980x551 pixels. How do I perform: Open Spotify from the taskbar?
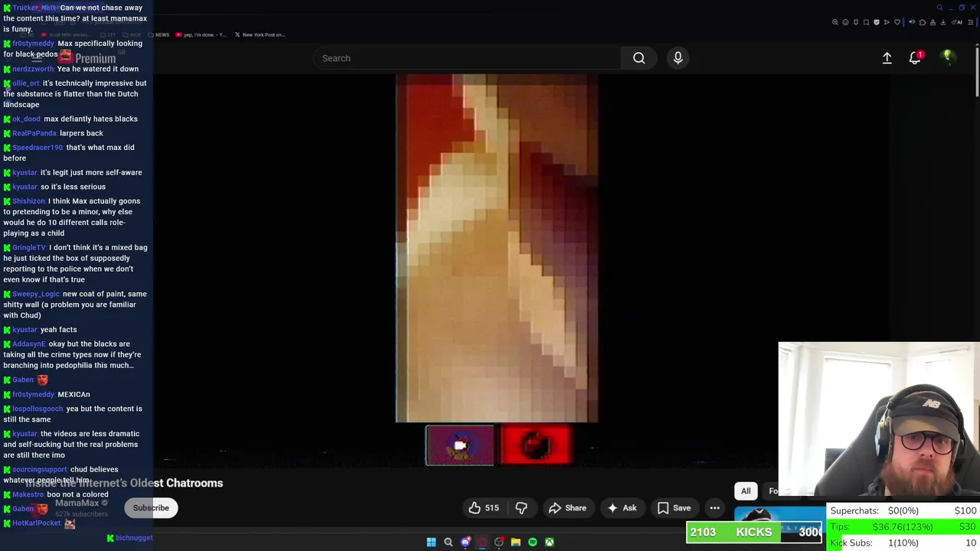pyautogui.click(x=532, y=542)
